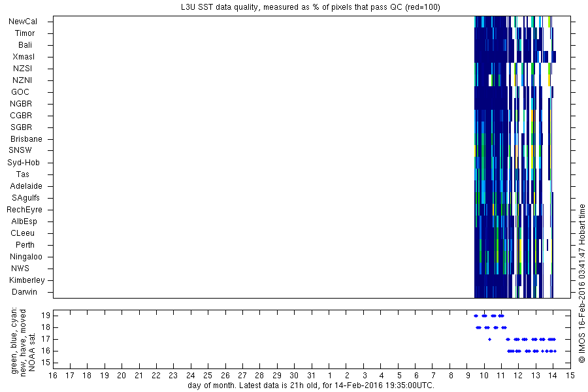This screenshot has height=392, width=588.
Task: Click the SAgulfs row label
Action: click(x=25, y=198)
